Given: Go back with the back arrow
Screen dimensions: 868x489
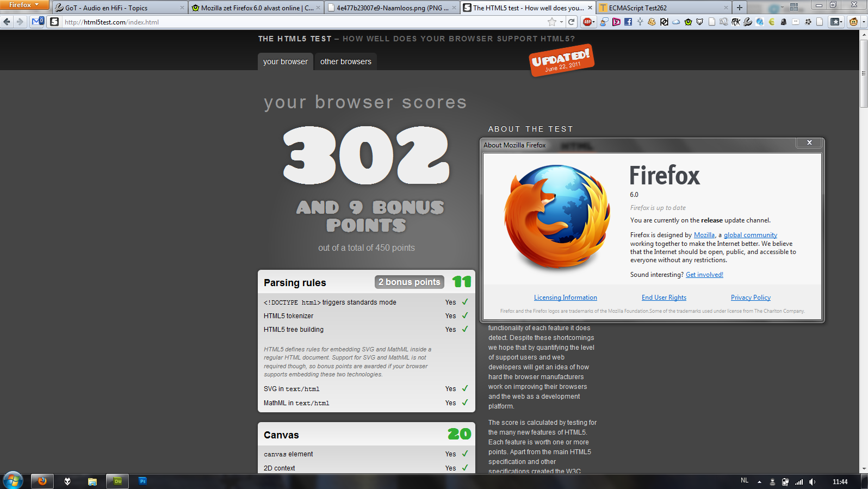Looking at the screenshot, I should tap(7, 22).
